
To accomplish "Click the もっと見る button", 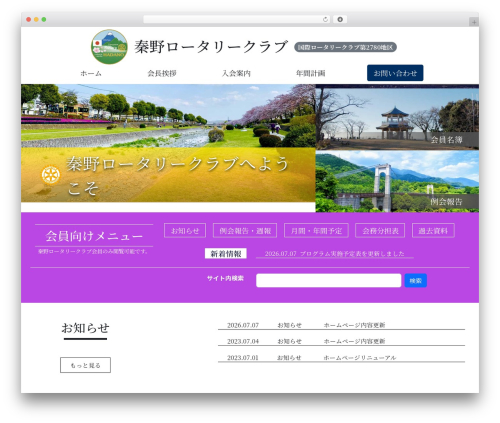I will coord(85,365).
